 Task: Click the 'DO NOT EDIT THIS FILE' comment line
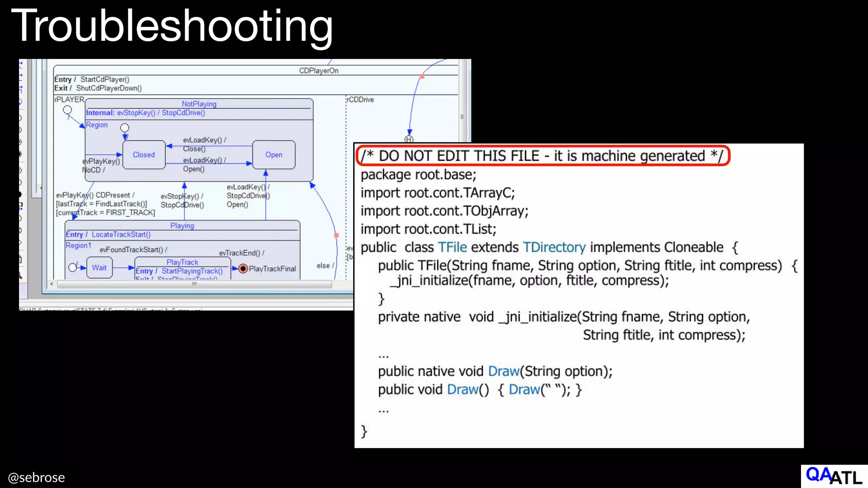point(542,156)
